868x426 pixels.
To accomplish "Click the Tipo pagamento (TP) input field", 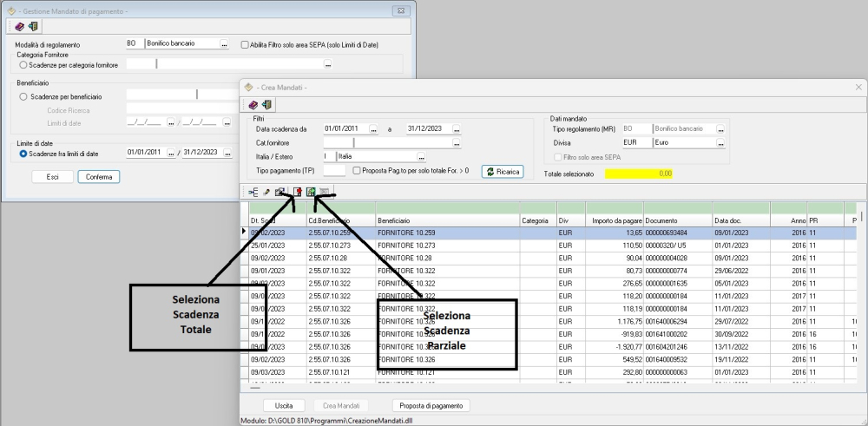I will 335,171.
